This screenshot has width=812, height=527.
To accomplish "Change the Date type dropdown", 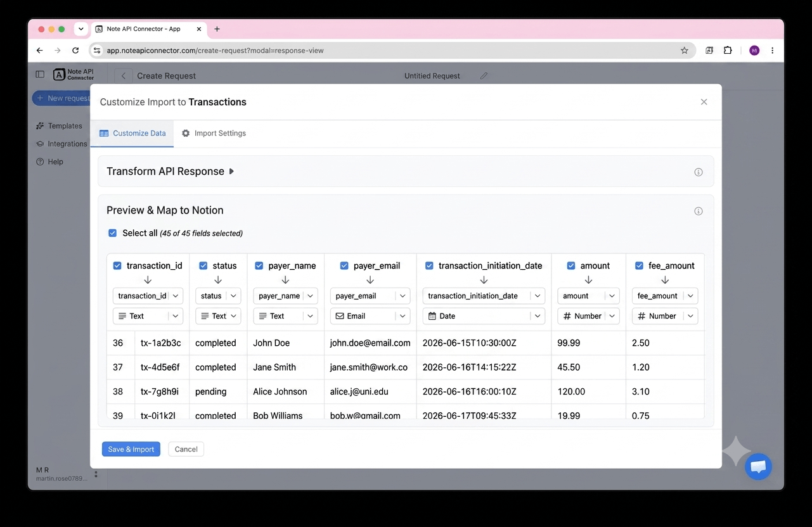I will pyautogui.click(x=484, y=316).
